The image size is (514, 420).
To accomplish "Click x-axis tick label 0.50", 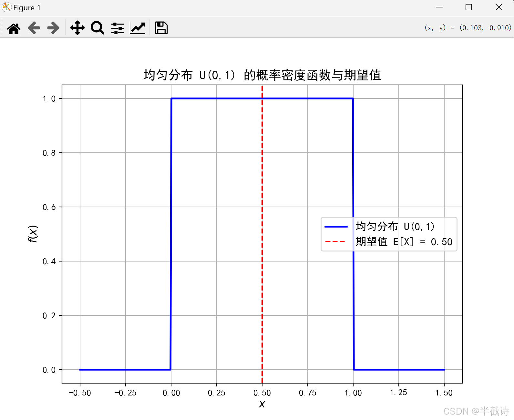I will (x=262, y=393).
